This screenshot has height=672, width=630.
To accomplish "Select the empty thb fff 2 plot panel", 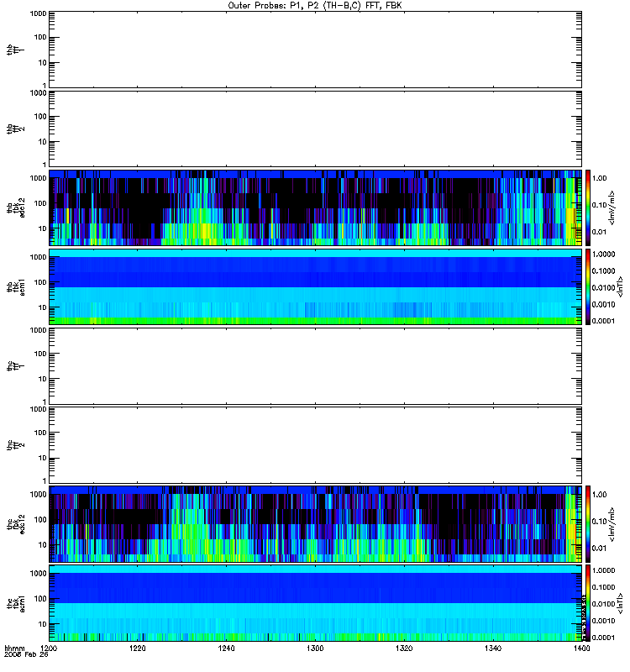I will click(x=316, y=129).
